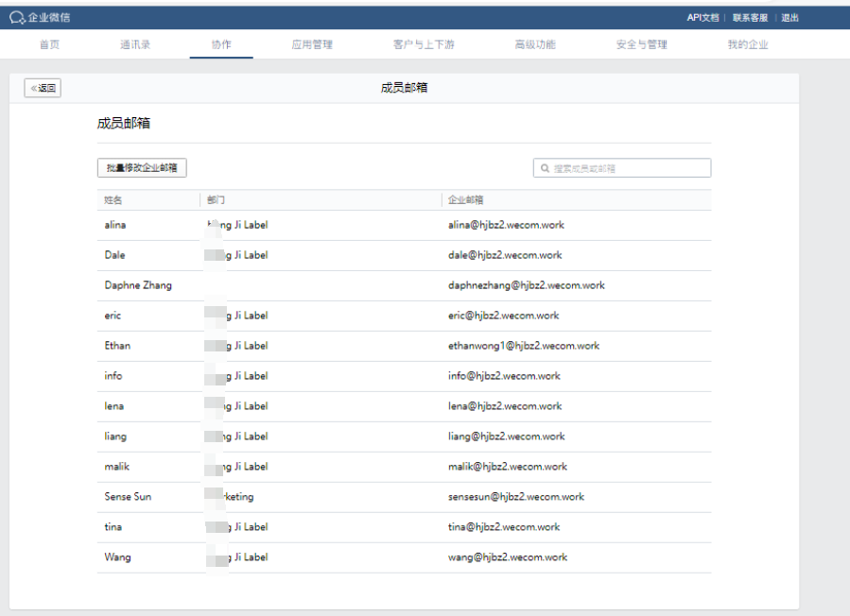Switch to 我的企业 tab
850x616 pixels.
(747, 43)
